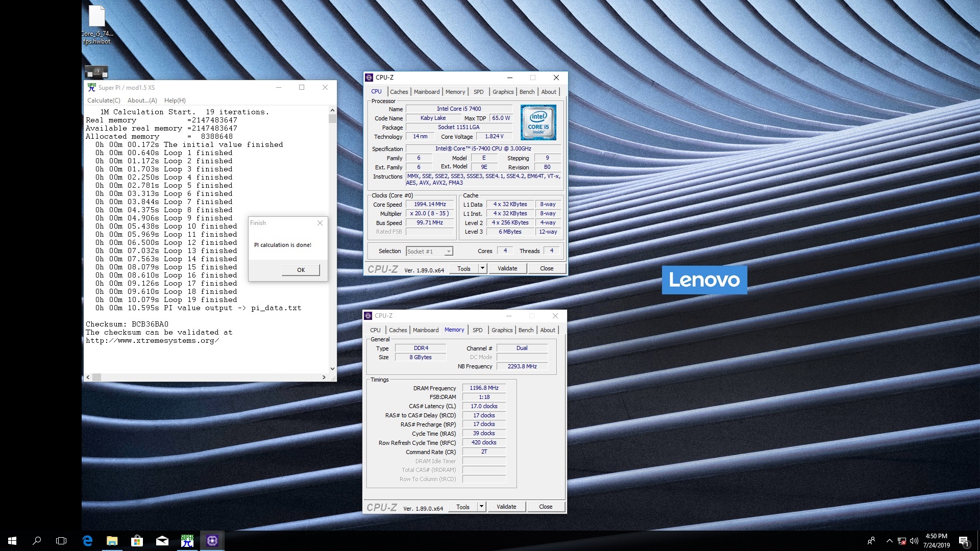
Task: Minimize the top CPU-Z window
Action: [509, 78]
